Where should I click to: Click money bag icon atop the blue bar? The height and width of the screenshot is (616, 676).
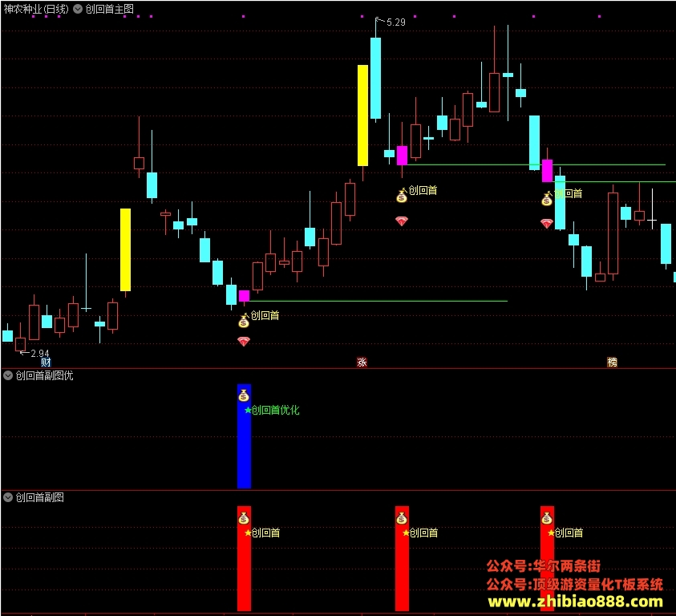(244, 395)
